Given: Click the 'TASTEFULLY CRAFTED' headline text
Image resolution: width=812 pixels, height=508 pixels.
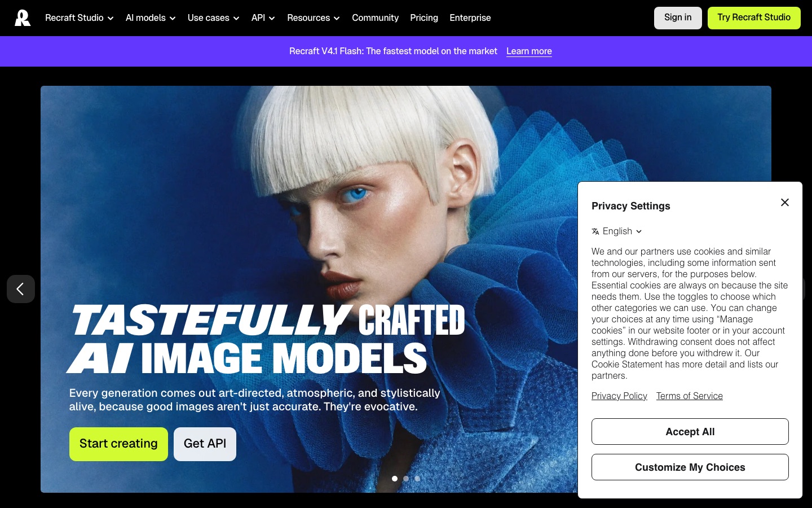Looking at the screenshot, I should pyautogui.click(x=268, y=320).
